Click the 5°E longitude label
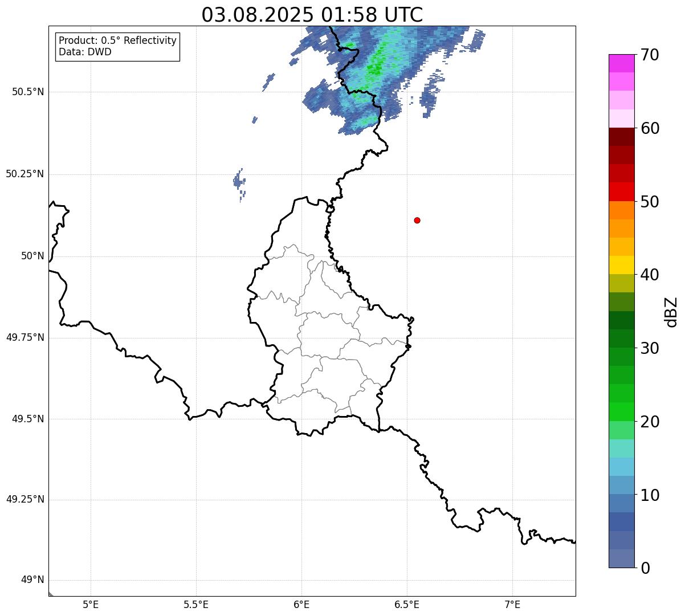The width and height of the screenshot is (685, 616). tap(91, 604)
